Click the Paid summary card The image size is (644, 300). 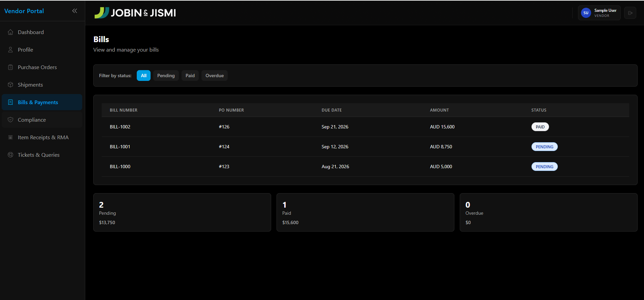coord(365,212)
